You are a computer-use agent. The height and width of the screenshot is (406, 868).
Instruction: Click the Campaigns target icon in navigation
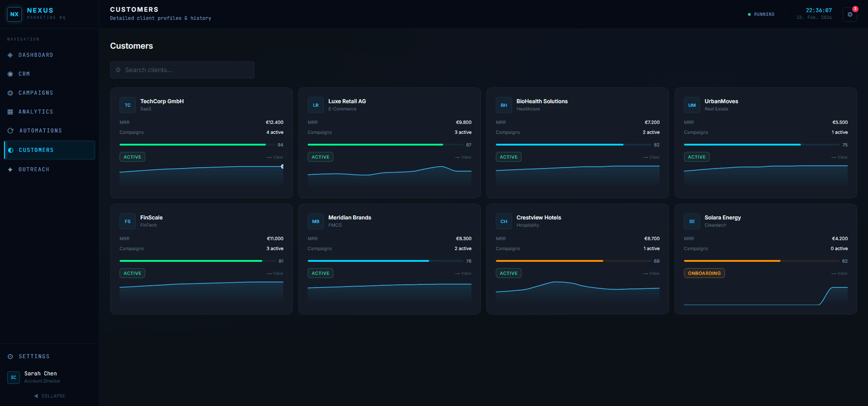pos(10,92)
